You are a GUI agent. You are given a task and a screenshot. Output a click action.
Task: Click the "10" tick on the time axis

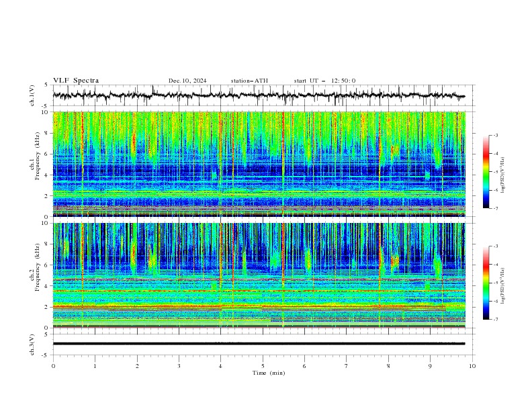[472, 366]
